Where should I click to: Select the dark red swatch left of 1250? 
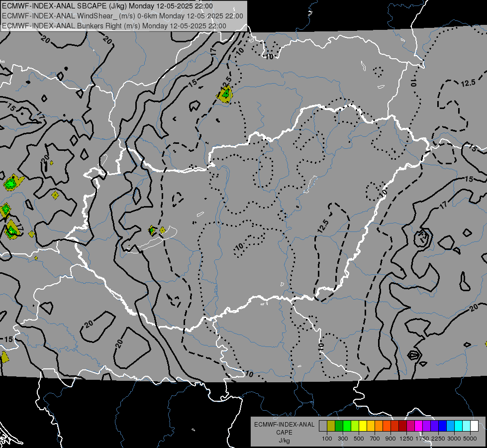403,426
